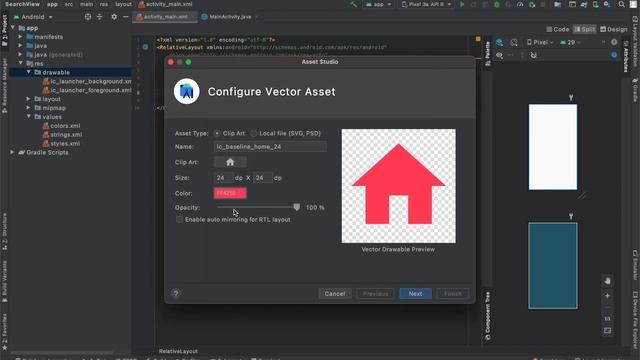Collapse the app module tree node

pos(13,28)
